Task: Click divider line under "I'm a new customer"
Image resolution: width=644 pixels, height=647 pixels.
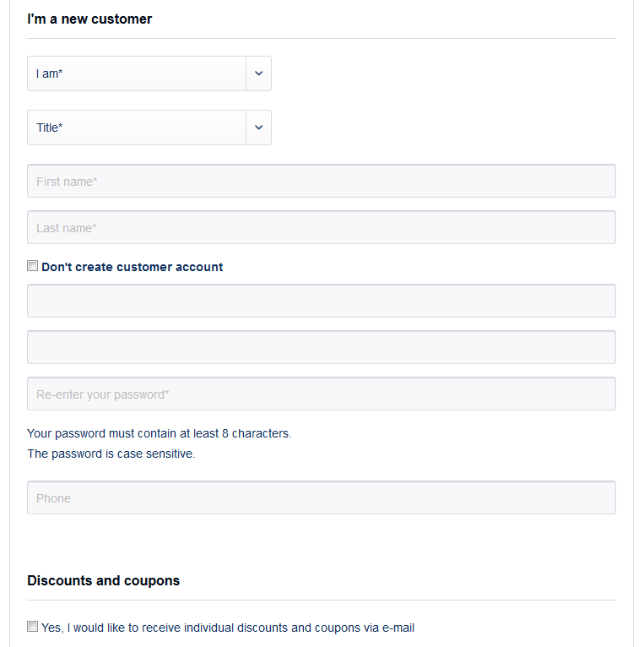Action: click(x=322, y=38)
